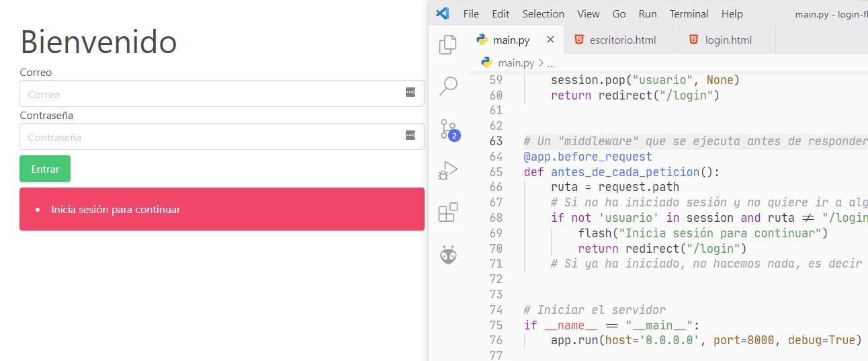Click the Correo label
The height and width of the screenshot is (361, 868).
point(36,72)
